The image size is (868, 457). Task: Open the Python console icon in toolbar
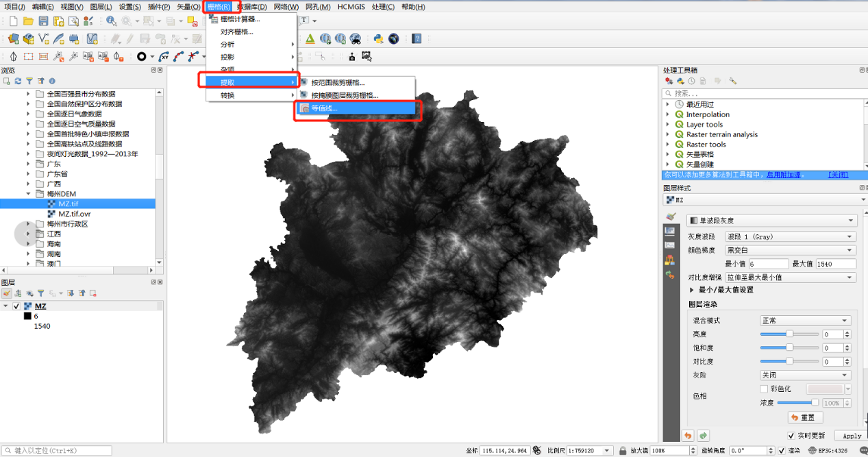pyautogui.click(x=378, y=38)
